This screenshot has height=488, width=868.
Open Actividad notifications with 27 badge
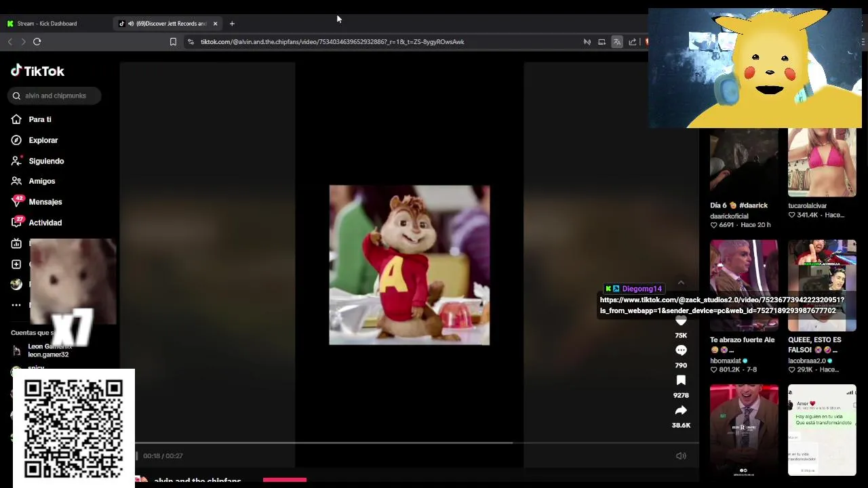(37, 222)
